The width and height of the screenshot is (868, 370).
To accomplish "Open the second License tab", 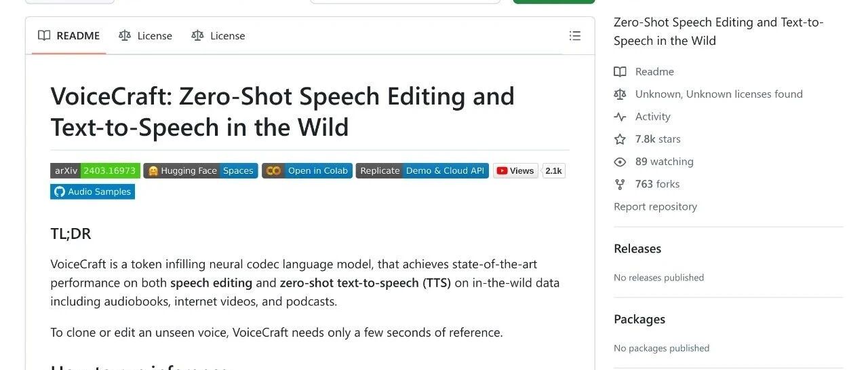I will click(x=218, y=36).
